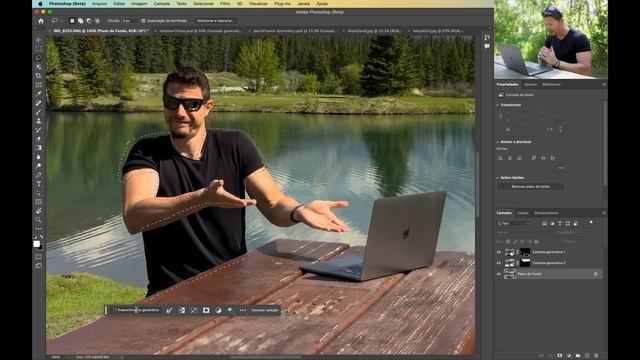
Task: Show more align options ellipsis
Action: click(561, 168)
